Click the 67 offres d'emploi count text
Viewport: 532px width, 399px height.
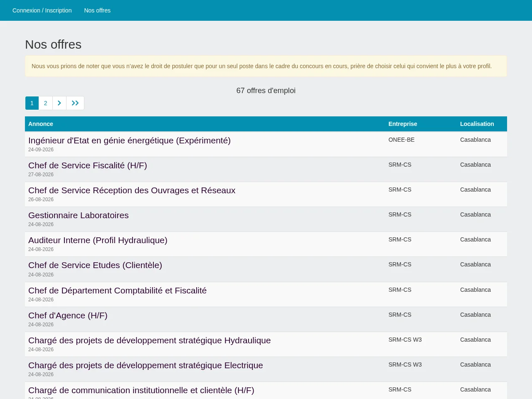[x=266, y=91]
